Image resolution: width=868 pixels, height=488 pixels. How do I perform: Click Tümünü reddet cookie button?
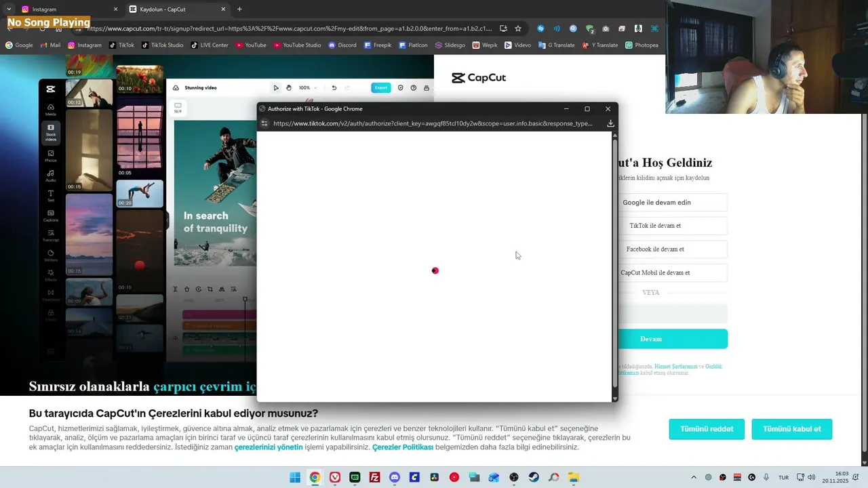707,429
